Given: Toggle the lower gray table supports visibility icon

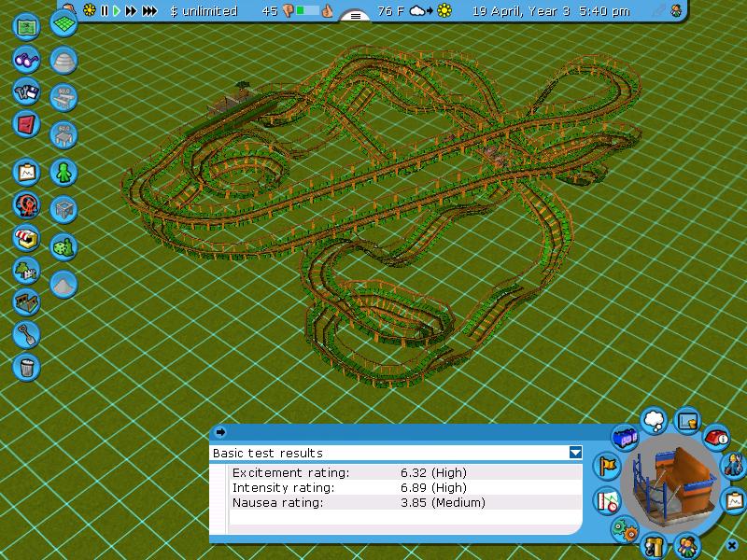Looking at the screenshot, I should (63, 134).
